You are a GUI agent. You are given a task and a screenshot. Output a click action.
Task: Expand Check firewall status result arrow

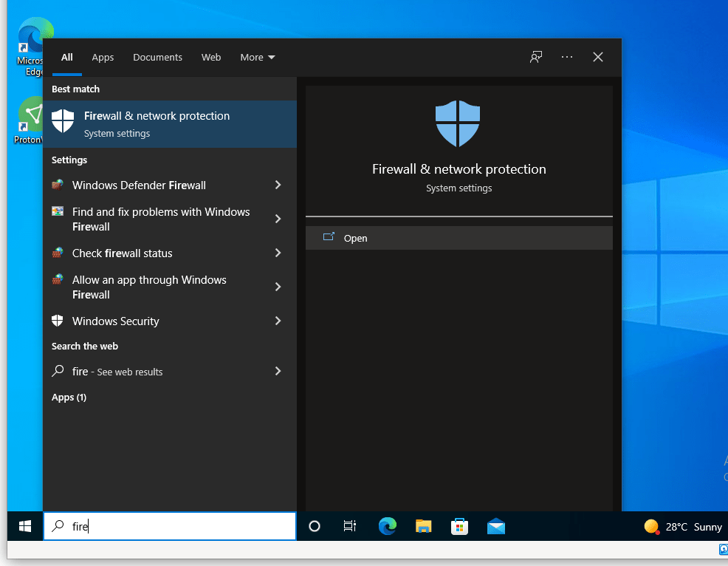[x=278, y=253]
